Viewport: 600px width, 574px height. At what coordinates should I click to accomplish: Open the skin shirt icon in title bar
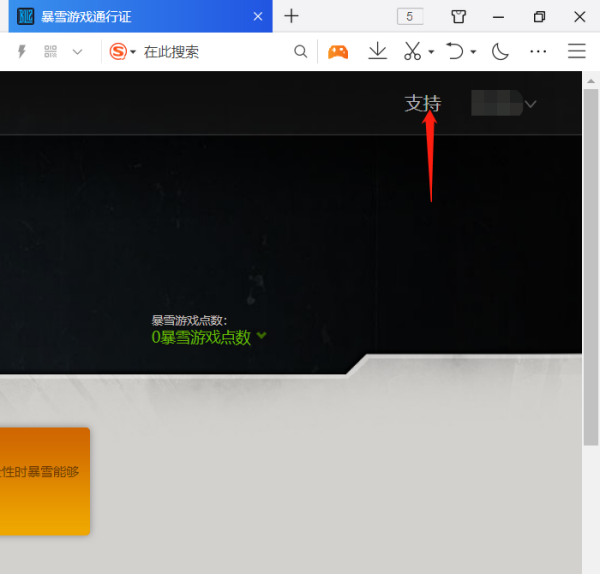(459, 16)
